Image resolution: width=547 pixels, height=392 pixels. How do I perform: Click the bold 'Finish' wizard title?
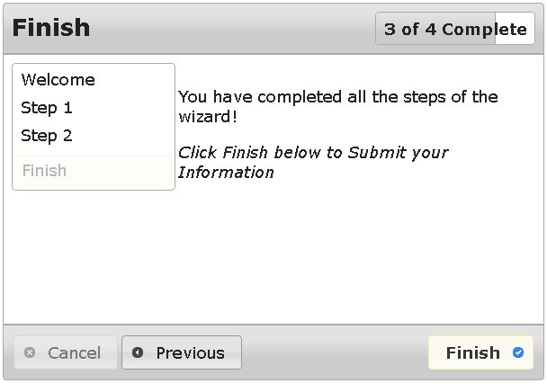point(51,28)
